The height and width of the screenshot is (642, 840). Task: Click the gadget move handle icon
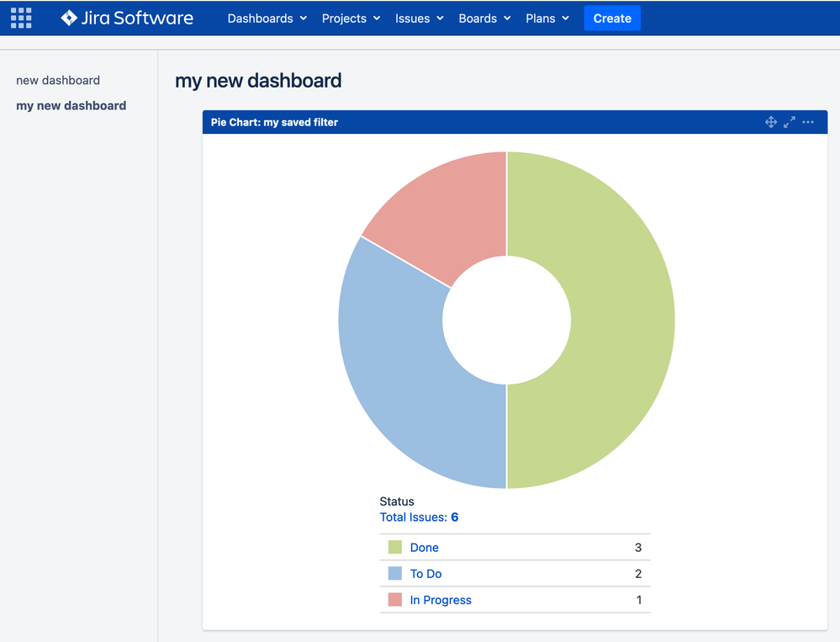point(770,122)
